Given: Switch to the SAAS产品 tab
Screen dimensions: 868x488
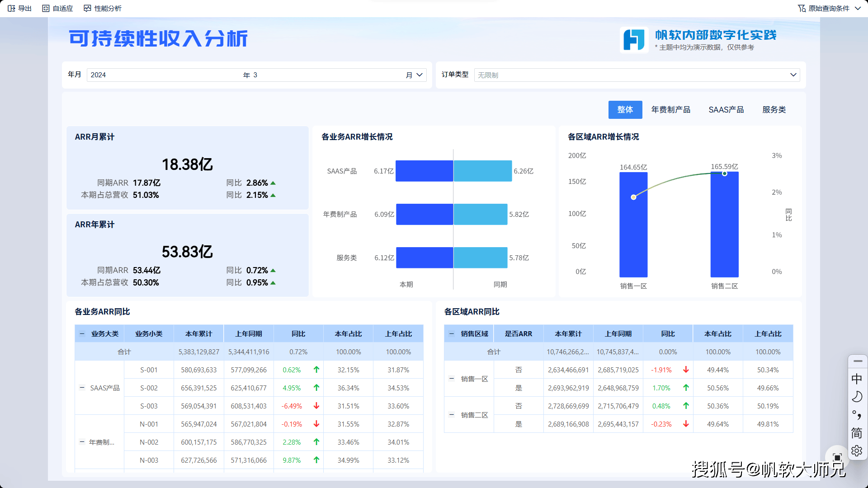Looking at the screenshot, I should pos(726,110).
